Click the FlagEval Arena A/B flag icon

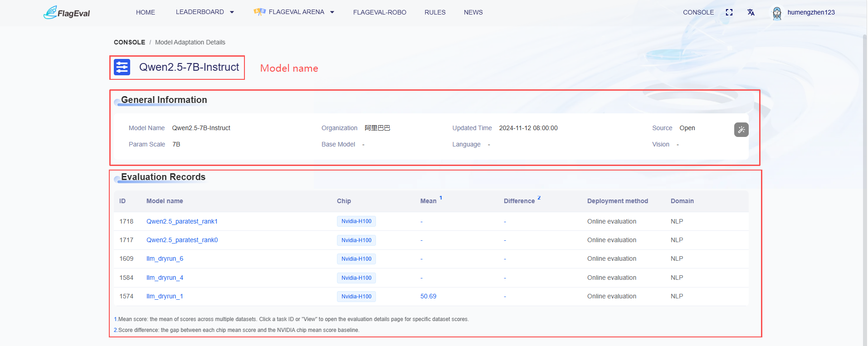[x=259, y=12]
